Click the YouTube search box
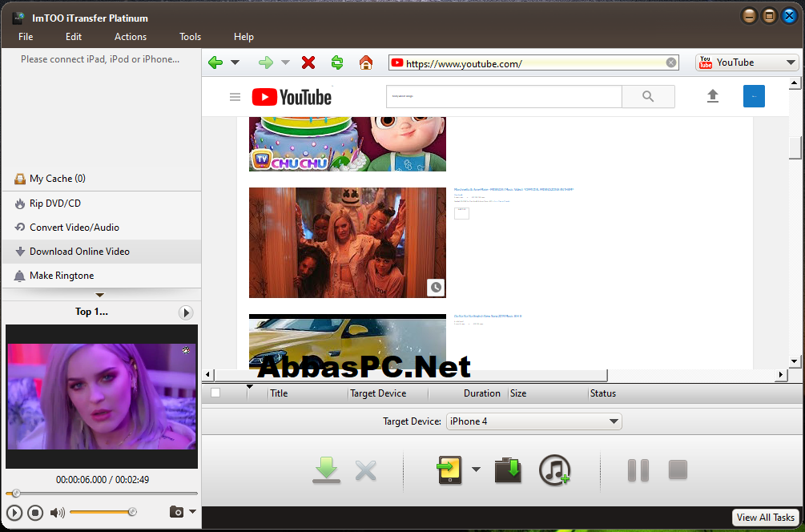The image size is (805, 532). click(x=504, y=96)
